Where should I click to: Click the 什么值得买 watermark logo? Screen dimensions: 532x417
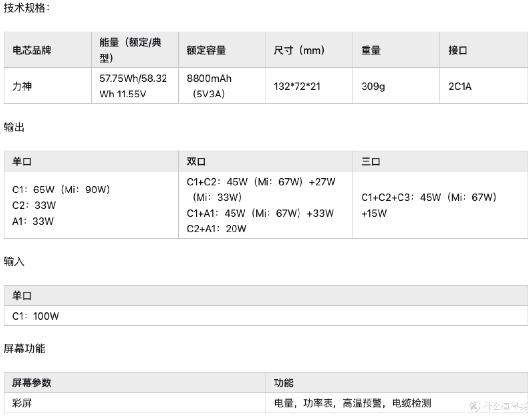click(498, 406)
